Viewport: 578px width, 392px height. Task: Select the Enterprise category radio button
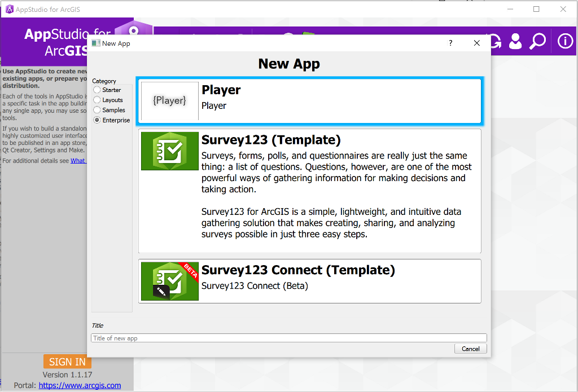97,120
